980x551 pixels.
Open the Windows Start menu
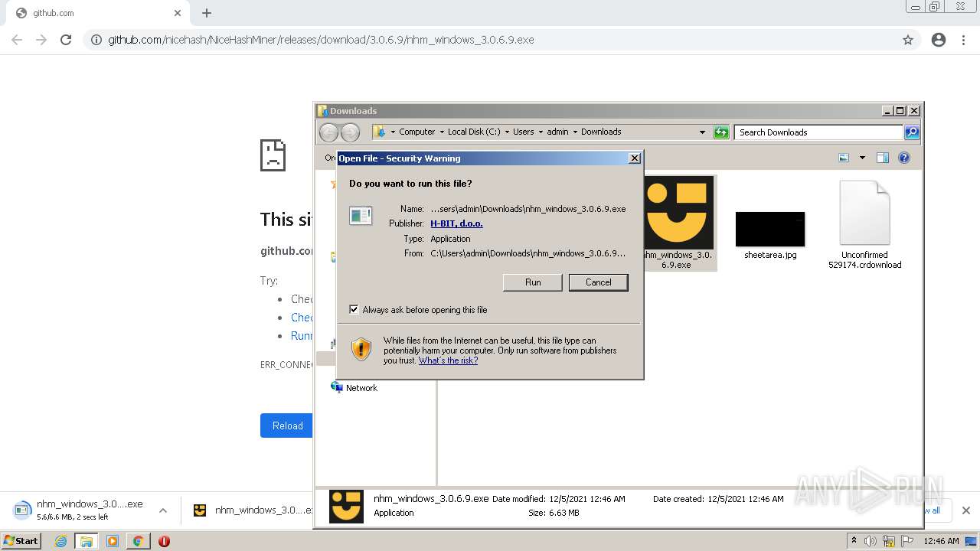(x=21, y=540)
